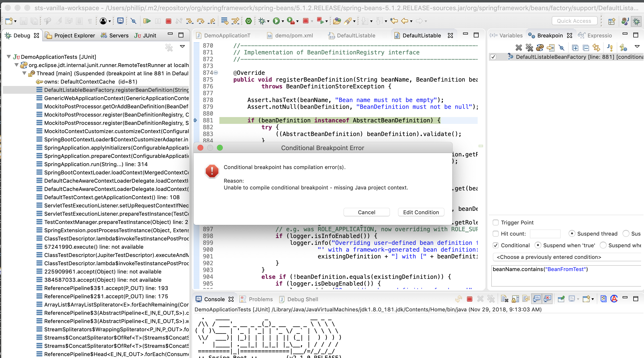
Task: Click the Open Type icon in toolbar
Action: [x=337, y=21]
